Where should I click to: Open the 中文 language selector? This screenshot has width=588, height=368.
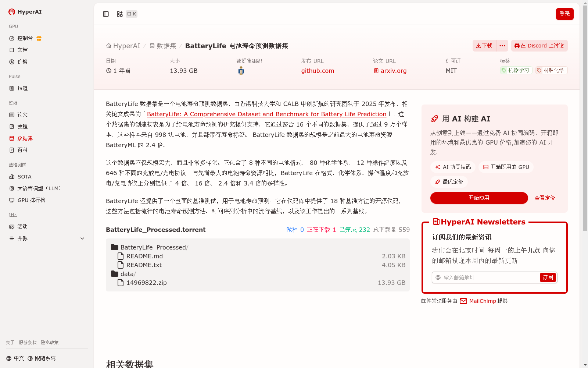click(15, 358)
